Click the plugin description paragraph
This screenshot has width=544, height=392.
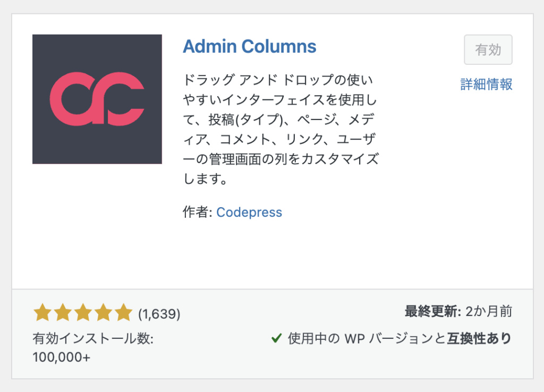[280, 130]
